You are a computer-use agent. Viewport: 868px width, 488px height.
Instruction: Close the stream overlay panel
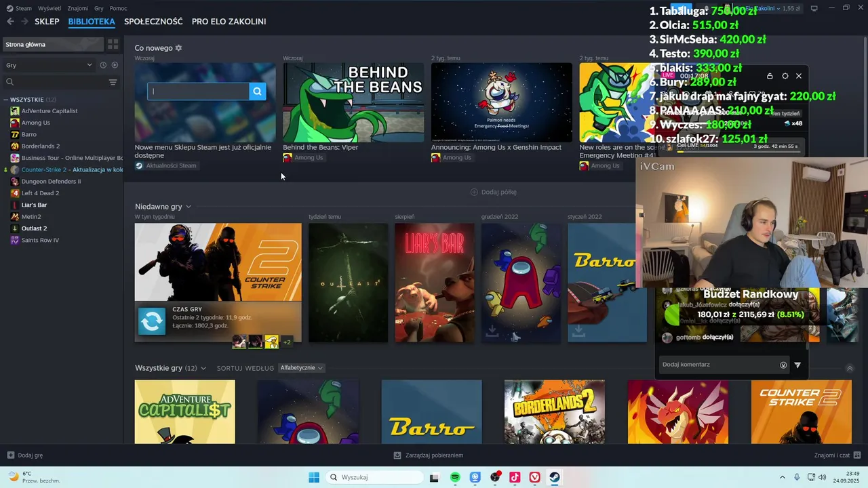click(x=799, y=76)
